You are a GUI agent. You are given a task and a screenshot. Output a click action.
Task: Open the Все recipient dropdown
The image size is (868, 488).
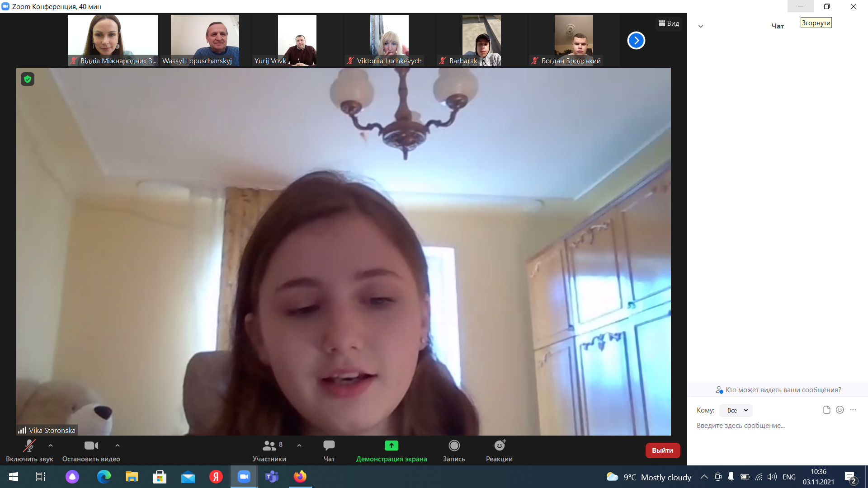(x=736, y=410)
